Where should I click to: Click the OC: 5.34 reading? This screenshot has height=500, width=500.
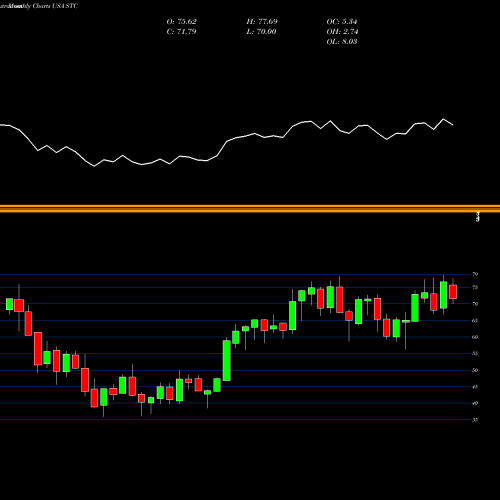(342, 22)
